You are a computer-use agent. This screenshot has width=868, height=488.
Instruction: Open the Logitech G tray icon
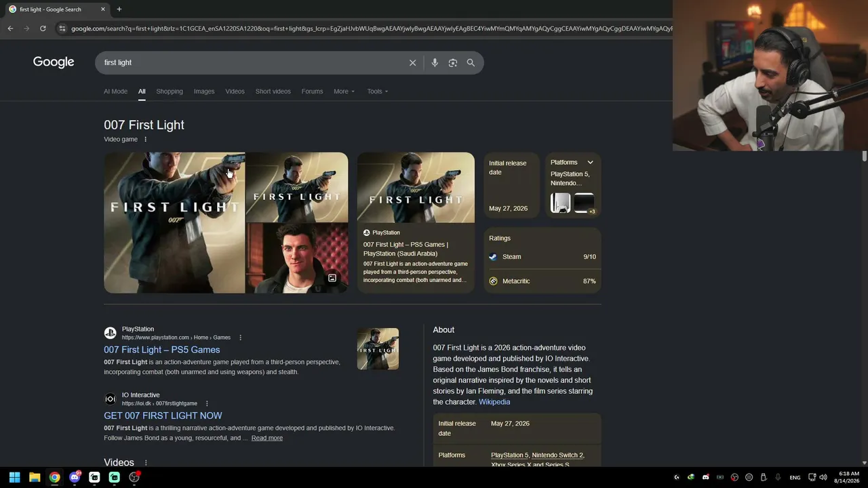(676, 477)
